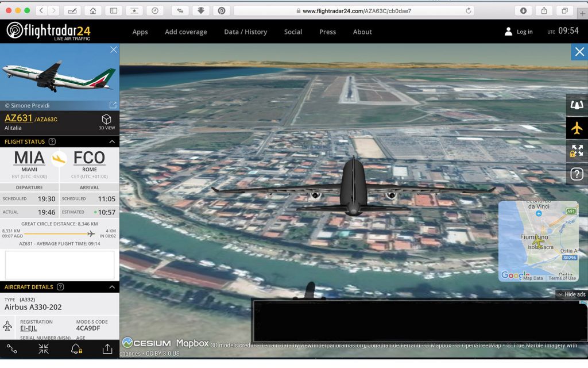Go forward with Safari forward arrow
The width and height of the screenshot is (588, 368).
tap(53, 10)
